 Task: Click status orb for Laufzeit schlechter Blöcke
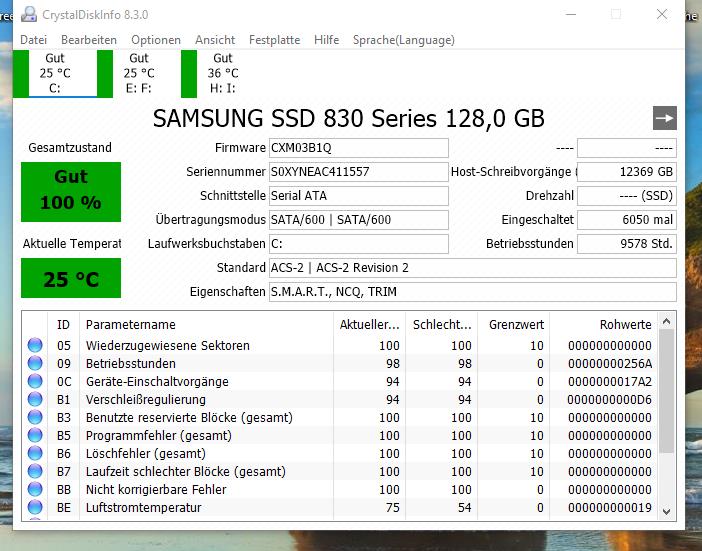tap(35, 471)
